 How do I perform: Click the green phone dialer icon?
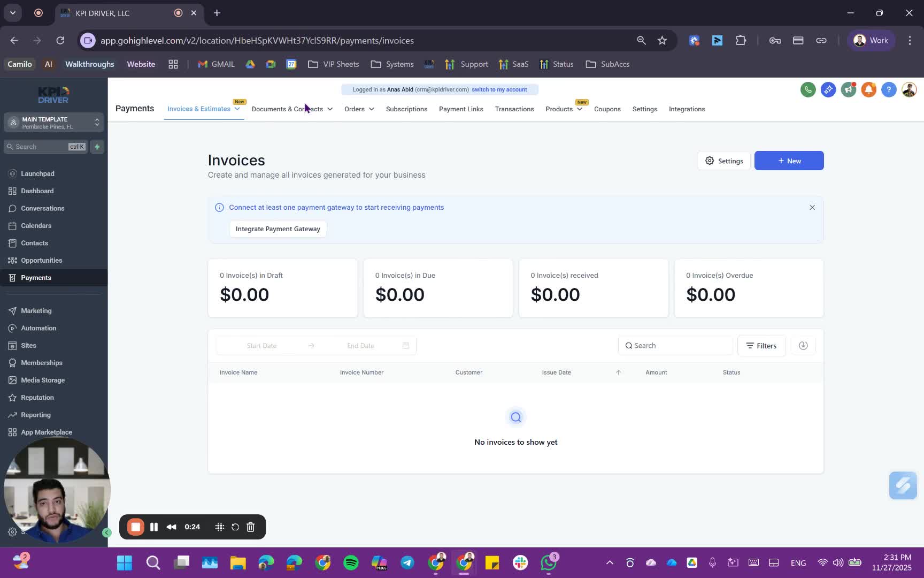pyautogui.click(x=808, y=89)
